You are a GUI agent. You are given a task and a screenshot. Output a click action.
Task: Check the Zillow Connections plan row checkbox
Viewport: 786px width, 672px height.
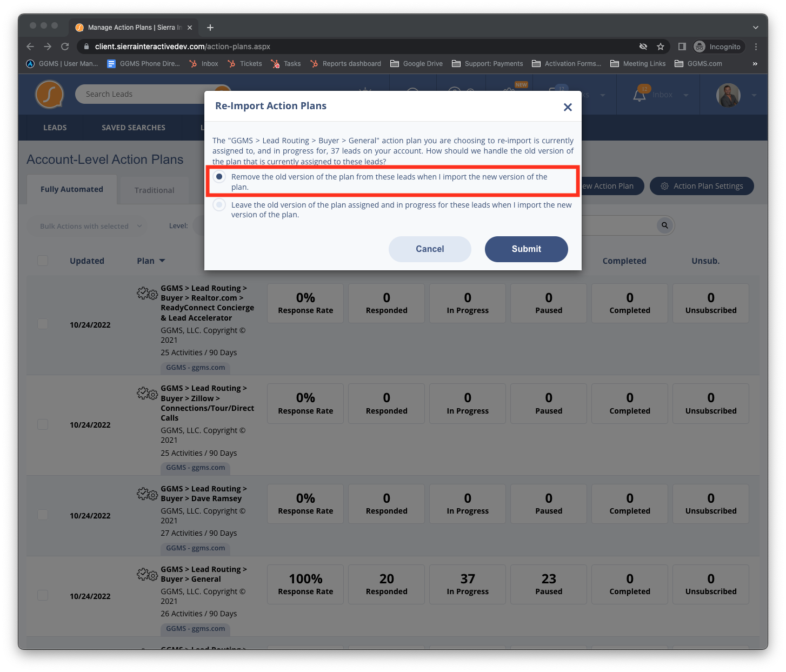coord(43,424)
